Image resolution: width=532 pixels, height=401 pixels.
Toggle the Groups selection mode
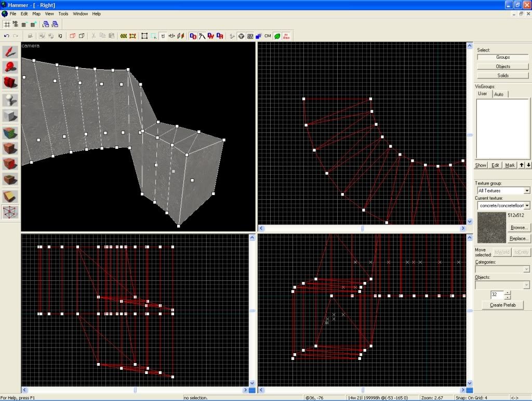click(503, 57)
